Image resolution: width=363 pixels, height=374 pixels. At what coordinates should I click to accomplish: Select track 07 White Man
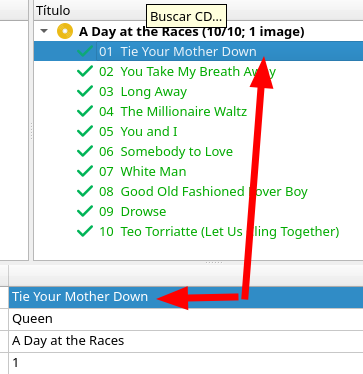tap(198, 171)
